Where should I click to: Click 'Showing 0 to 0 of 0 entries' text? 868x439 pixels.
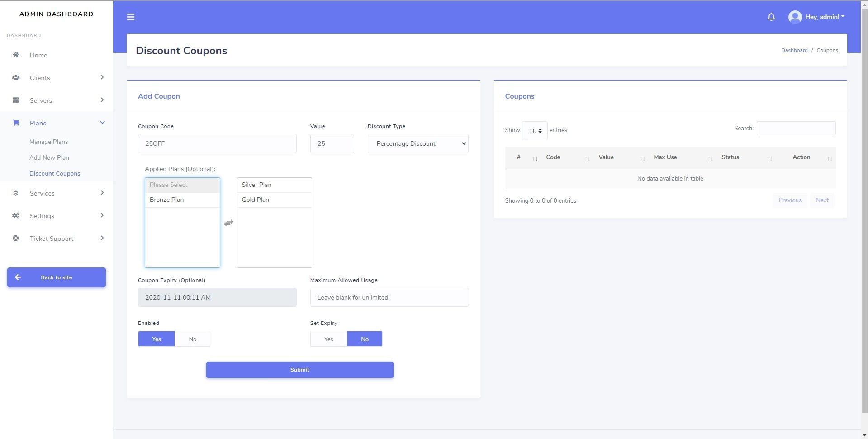(x=541, y=201)
